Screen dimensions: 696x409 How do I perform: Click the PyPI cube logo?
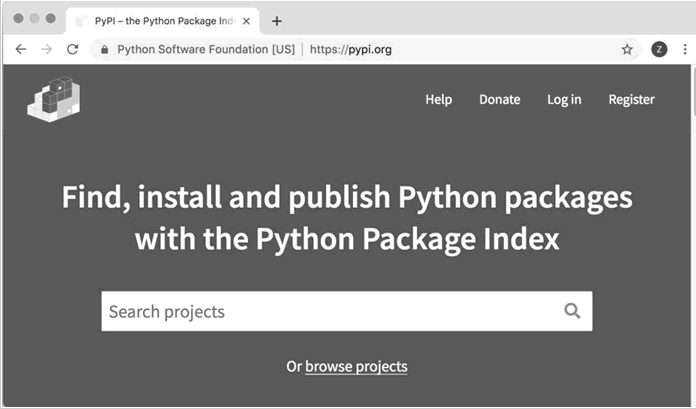tap(54, 99)
